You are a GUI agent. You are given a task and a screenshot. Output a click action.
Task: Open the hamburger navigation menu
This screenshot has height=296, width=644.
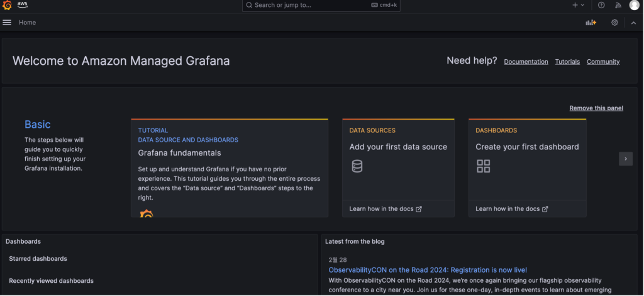pyautogui.click(x=7, y=23)
